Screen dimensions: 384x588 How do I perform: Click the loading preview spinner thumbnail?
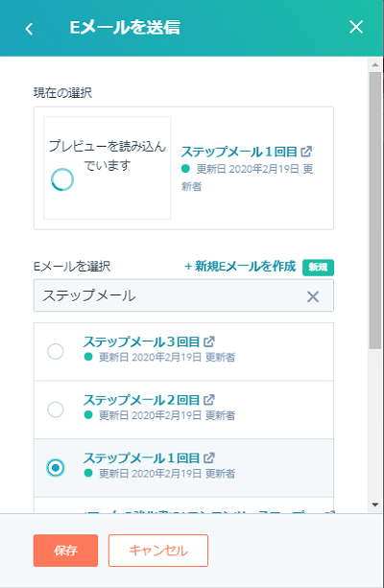point(108,168)
